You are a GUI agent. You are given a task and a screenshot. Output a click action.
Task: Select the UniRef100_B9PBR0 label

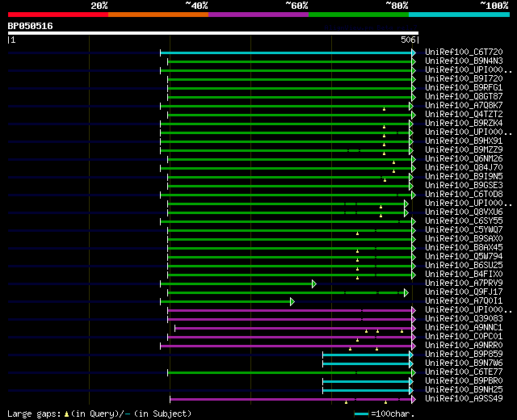[464, 381]
